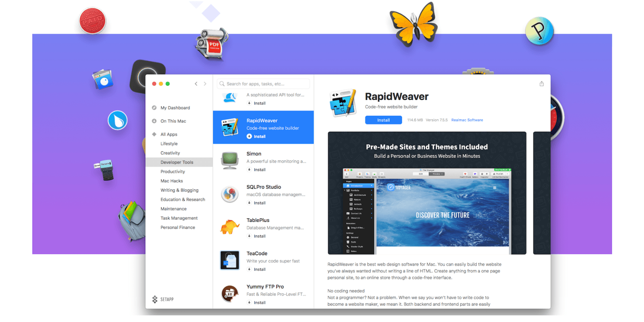Click the TablePlus elephant icon
This screenshot has height=322, width=644.
click(230, 227)
